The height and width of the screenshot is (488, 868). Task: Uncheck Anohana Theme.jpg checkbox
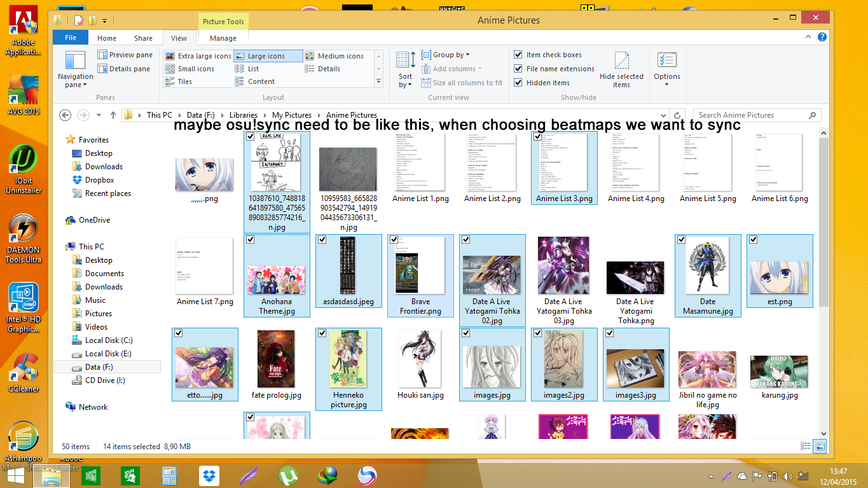coord(251,240)
